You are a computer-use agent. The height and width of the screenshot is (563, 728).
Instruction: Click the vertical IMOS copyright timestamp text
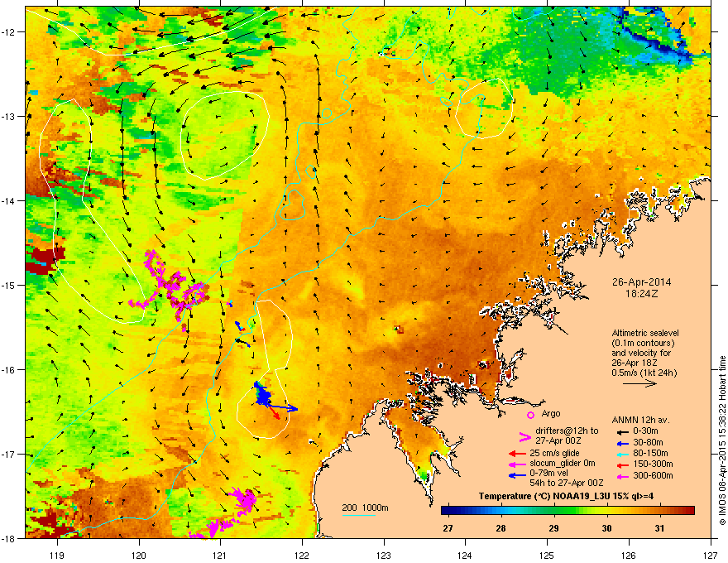click(x=722, y=440)
